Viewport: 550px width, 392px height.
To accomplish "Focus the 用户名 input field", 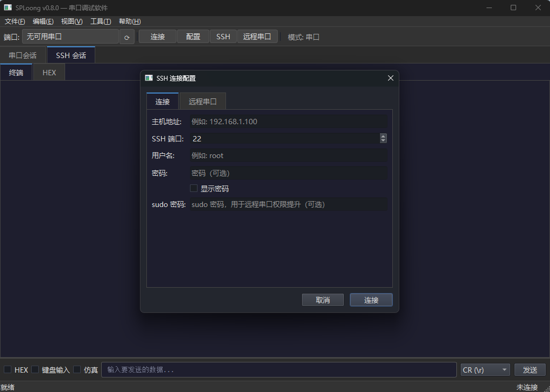I will 288,155.
